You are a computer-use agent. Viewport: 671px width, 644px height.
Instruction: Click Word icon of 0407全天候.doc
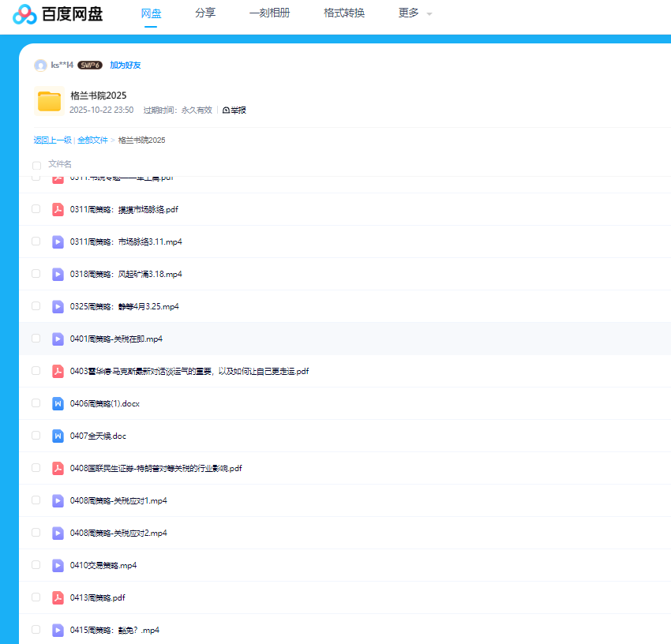pos(58,436)
